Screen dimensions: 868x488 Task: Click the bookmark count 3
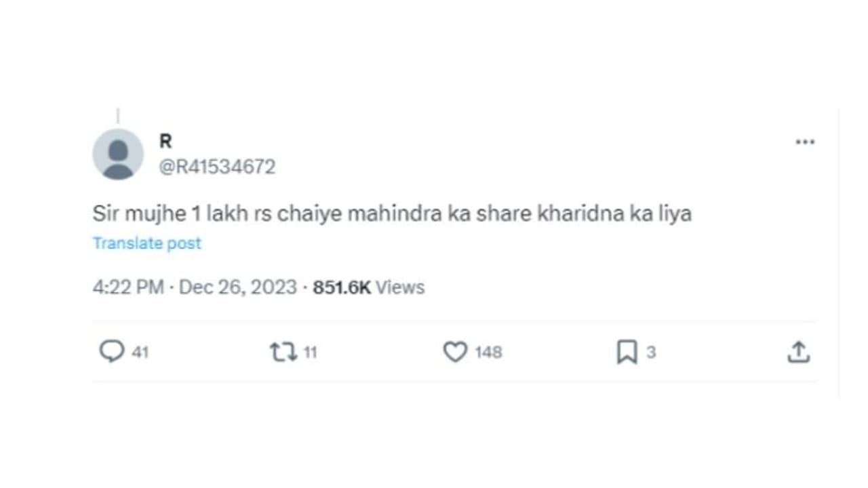[x=651, y=352]
